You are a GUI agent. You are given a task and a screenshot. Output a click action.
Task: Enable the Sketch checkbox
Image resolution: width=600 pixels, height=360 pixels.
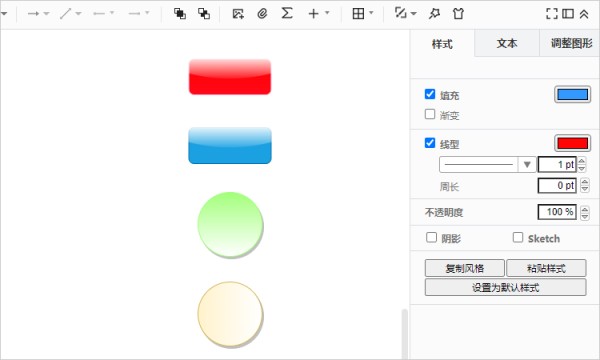pyautogui.click(x=518, y=238)
